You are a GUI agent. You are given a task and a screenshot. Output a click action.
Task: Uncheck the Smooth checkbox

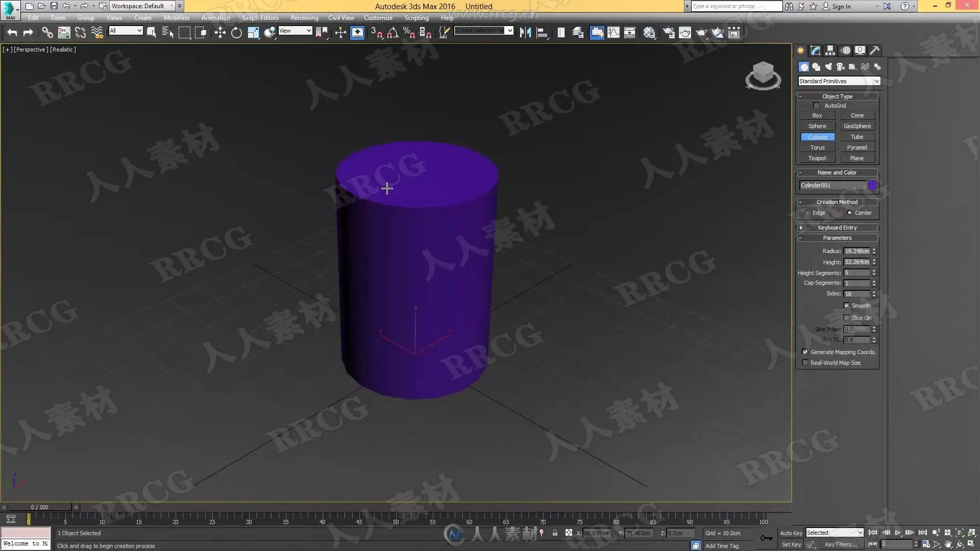846,306
